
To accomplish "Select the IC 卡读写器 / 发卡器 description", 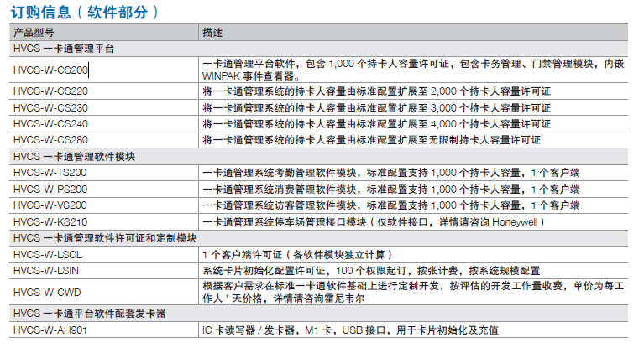I will [x=350, y=330].
